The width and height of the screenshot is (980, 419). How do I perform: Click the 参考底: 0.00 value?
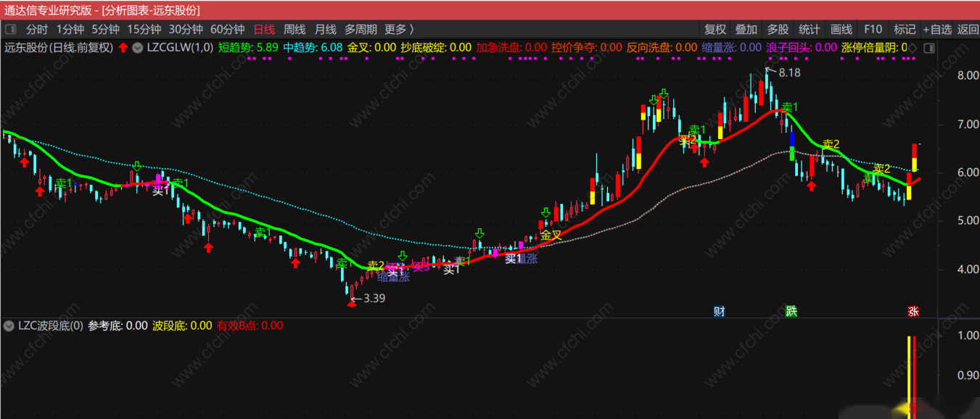(x=118, y=325)
